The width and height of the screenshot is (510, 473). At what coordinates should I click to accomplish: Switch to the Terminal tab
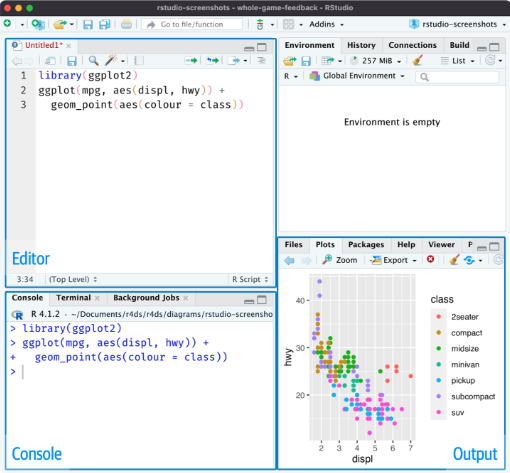tap(73, 298)
